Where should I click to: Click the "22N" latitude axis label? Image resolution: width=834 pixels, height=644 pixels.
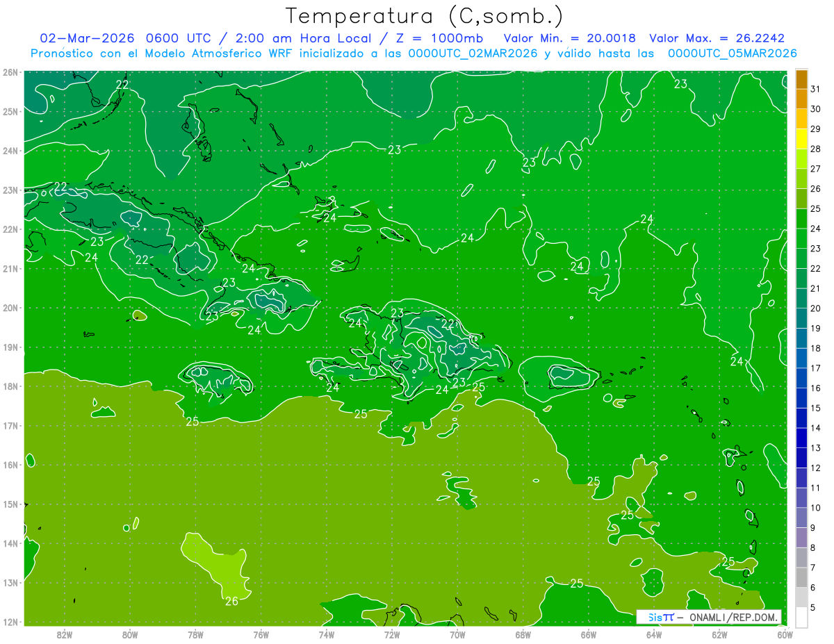(10, 229)
